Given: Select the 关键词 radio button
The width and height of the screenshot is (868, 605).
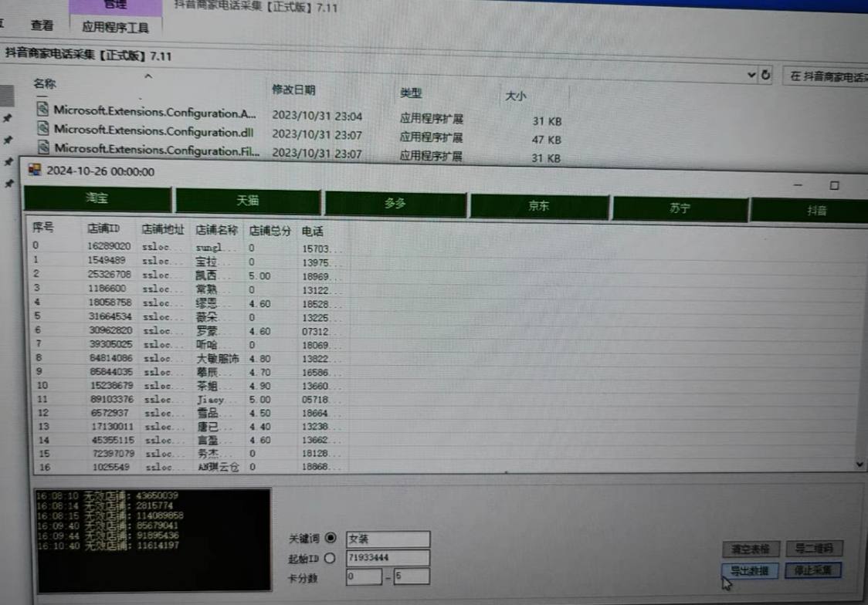Looking at the screenshot, I should point(331,539).
